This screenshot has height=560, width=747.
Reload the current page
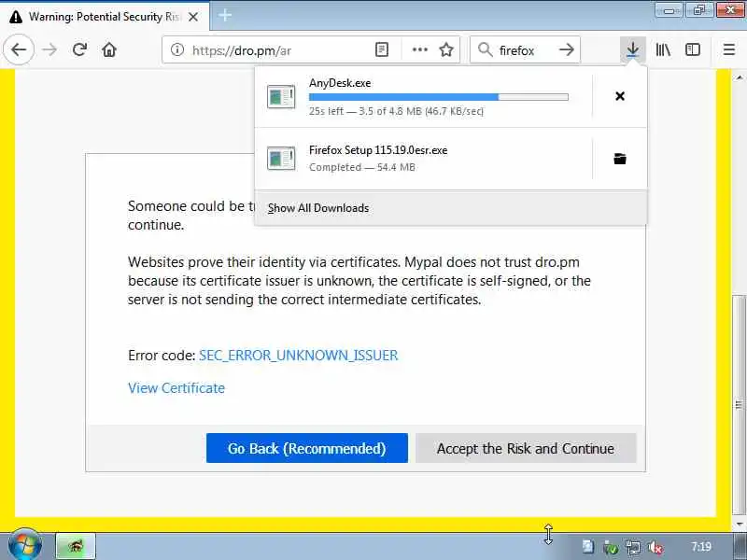79,49
